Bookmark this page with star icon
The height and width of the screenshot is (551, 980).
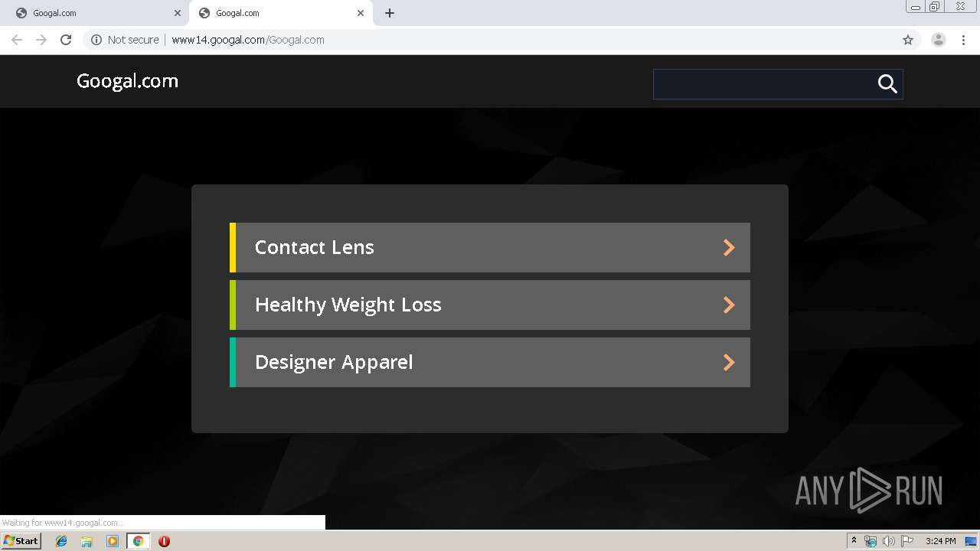click(908, 40)
